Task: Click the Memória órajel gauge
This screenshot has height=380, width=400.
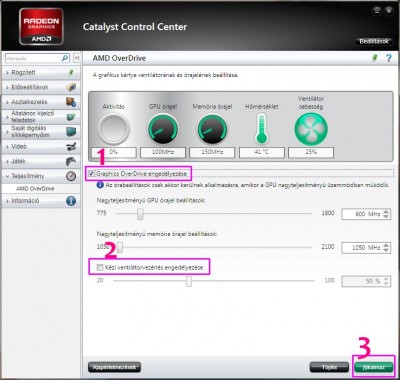Action: pyautogui.click(x=212, y=129)
